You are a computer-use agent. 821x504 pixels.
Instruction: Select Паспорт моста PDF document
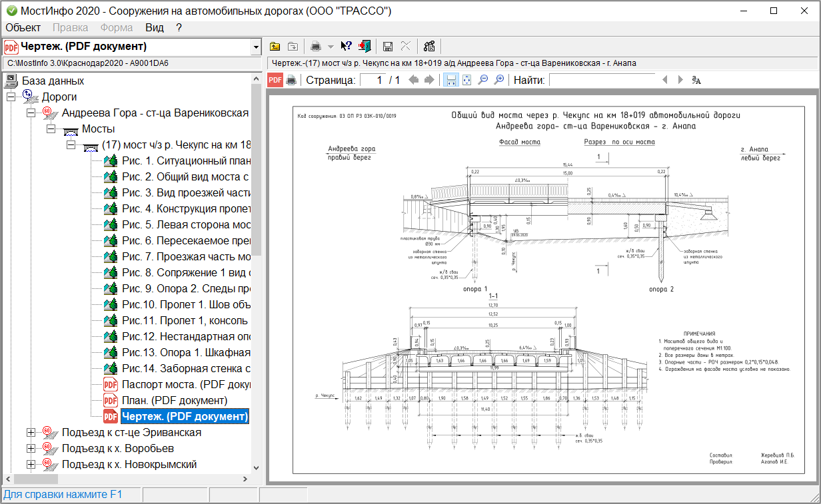point(185,385)
